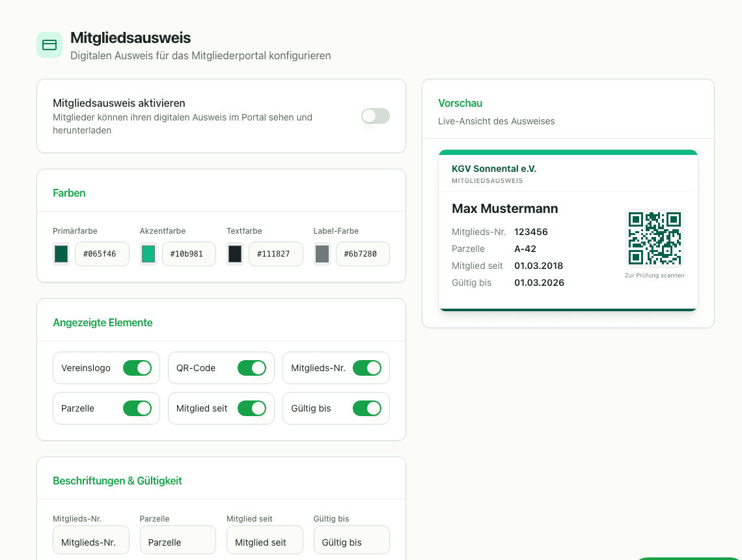Enable the Mitgliedsausweis aktivieren switch
The width and height of the screenshot is (742, 560).
[x=376, y=116]
